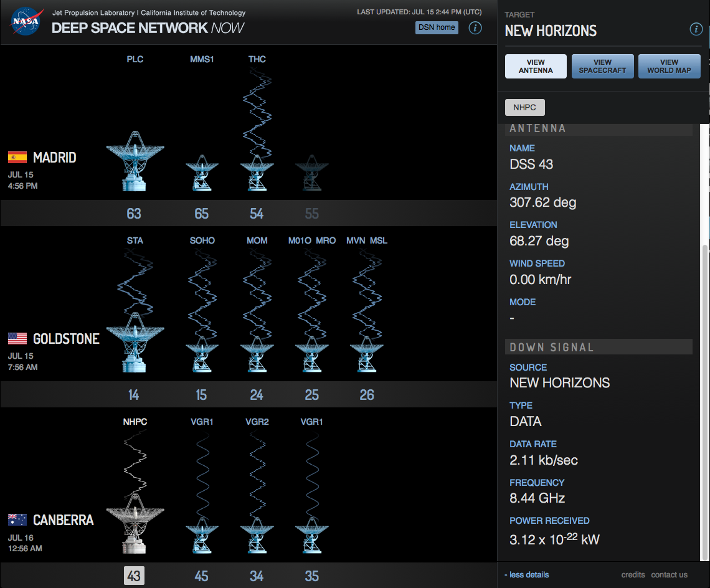710x588 pixels.
Task: Select Canberra antenna dish 35
Action: [312, 535]
